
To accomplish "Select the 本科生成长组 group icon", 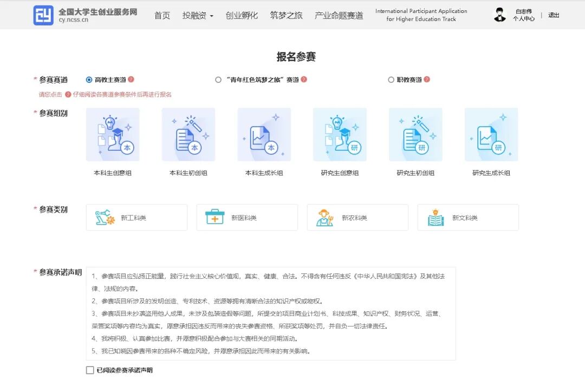I will click(264, 135).
